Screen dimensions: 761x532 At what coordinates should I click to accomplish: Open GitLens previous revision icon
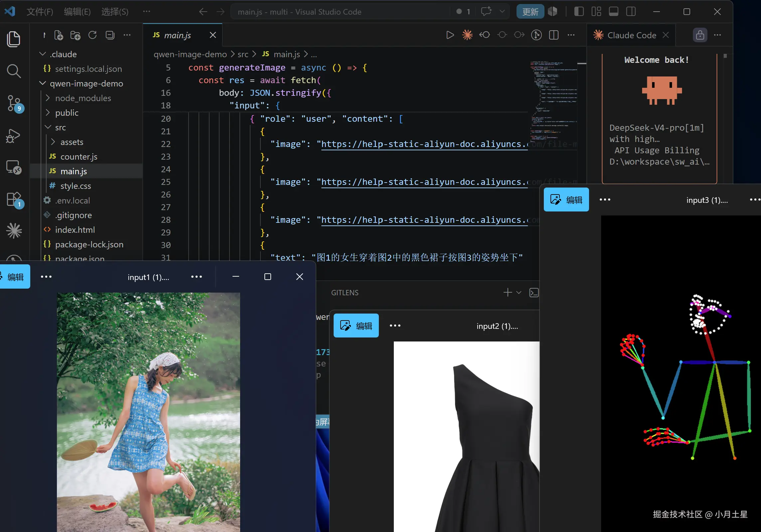[485, 35]
